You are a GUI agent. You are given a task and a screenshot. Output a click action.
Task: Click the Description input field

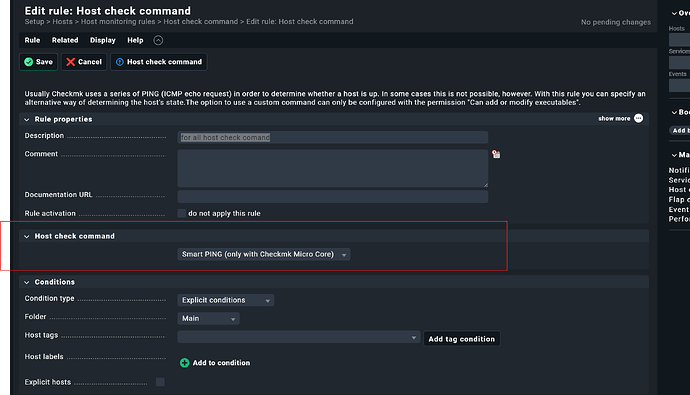(333, 137)
